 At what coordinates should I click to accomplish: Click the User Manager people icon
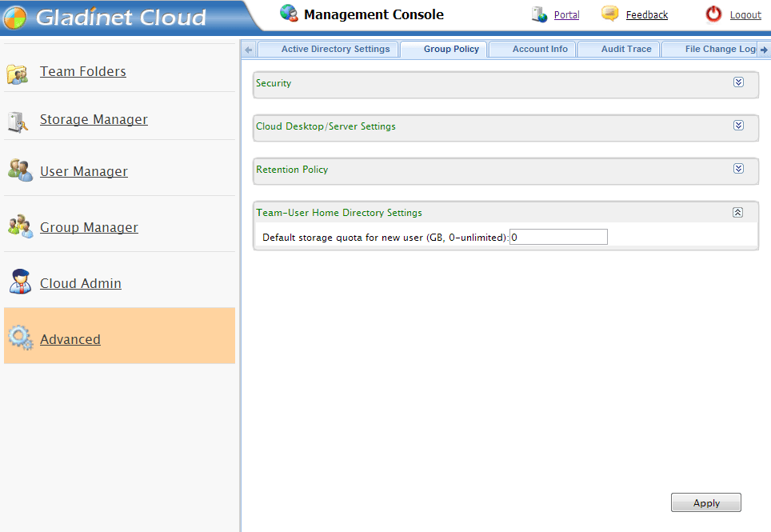click(x=20, y=170)
